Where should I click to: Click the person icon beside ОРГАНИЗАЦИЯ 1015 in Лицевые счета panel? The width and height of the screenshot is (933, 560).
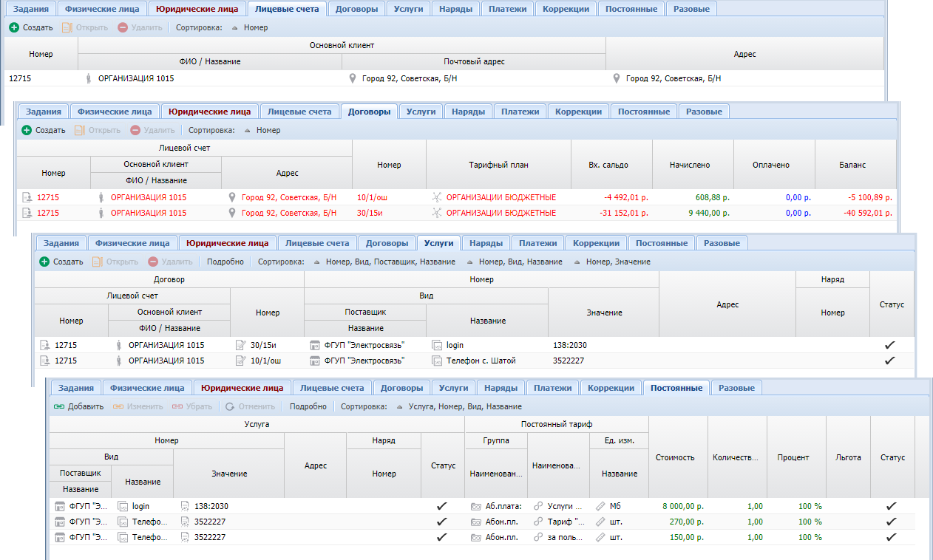89,78
